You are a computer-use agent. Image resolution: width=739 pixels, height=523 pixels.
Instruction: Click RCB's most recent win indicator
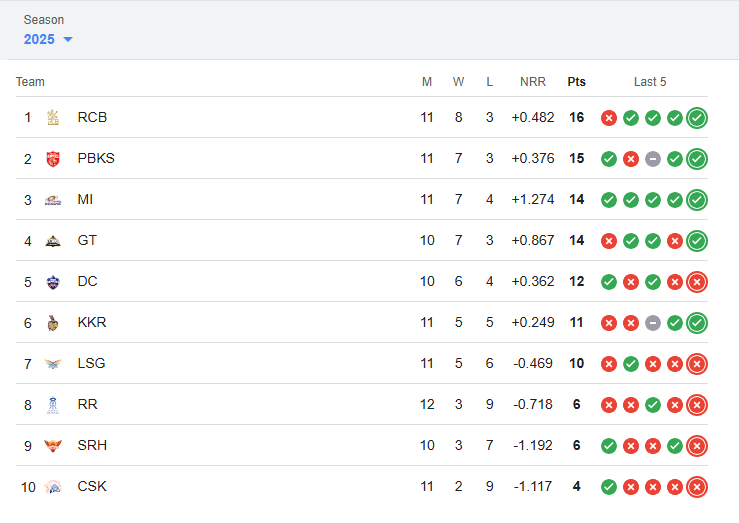pyautogui.click(x=697, y=118)
